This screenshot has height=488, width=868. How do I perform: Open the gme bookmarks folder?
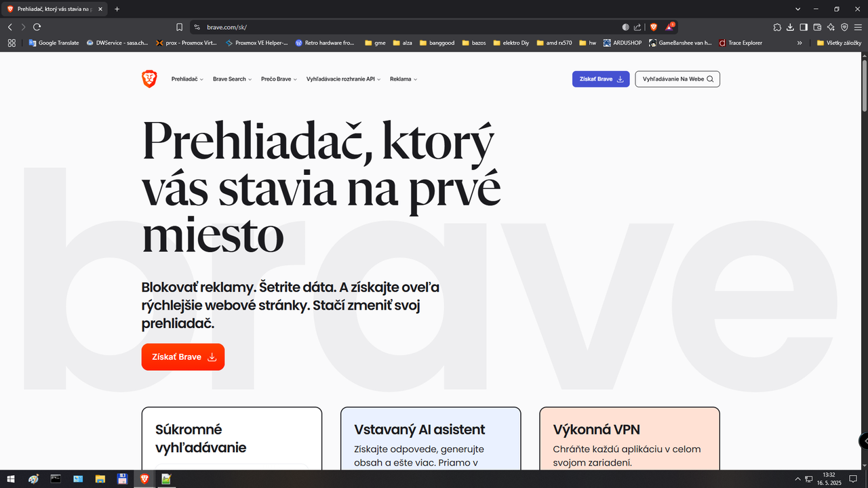tap(375, 43)
